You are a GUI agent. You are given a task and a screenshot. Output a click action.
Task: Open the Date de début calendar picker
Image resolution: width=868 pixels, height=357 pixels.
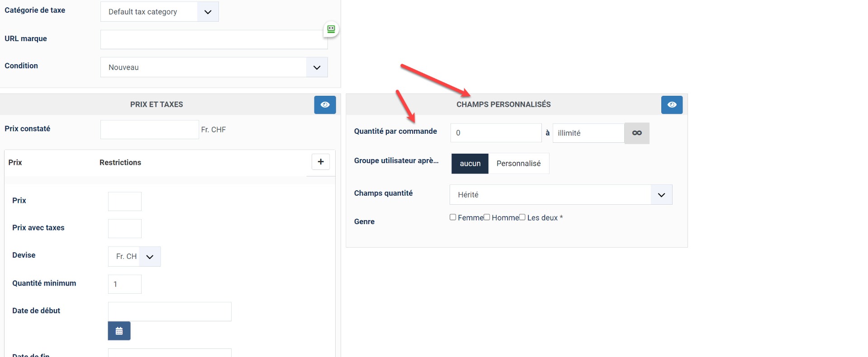(x=119, y=331)
